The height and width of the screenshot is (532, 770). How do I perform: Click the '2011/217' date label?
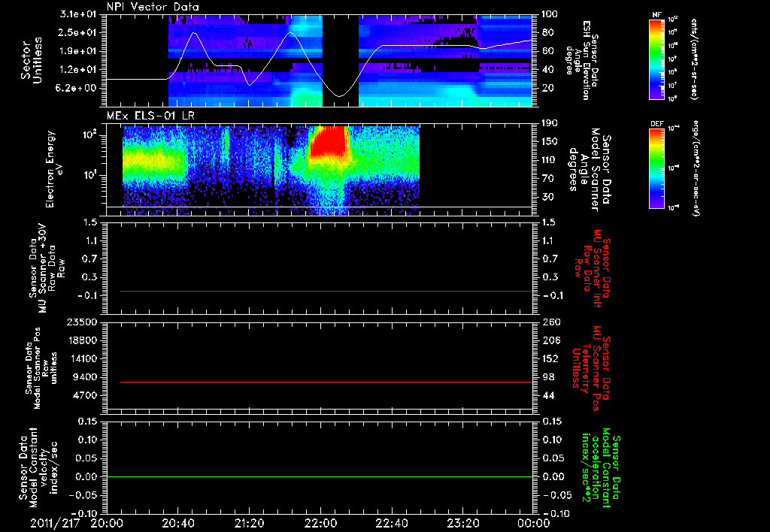(x=55, y=523)
